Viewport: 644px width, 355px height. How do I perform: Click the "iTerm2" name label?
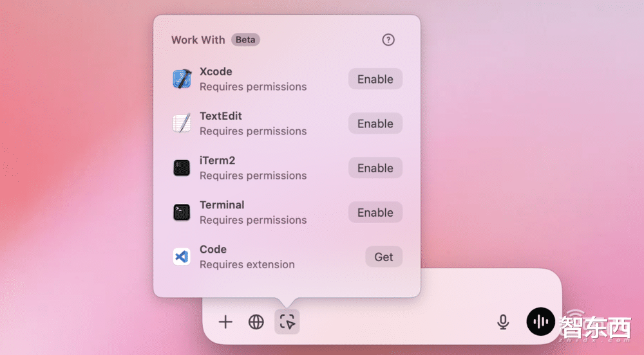click(x=217, y=160)
